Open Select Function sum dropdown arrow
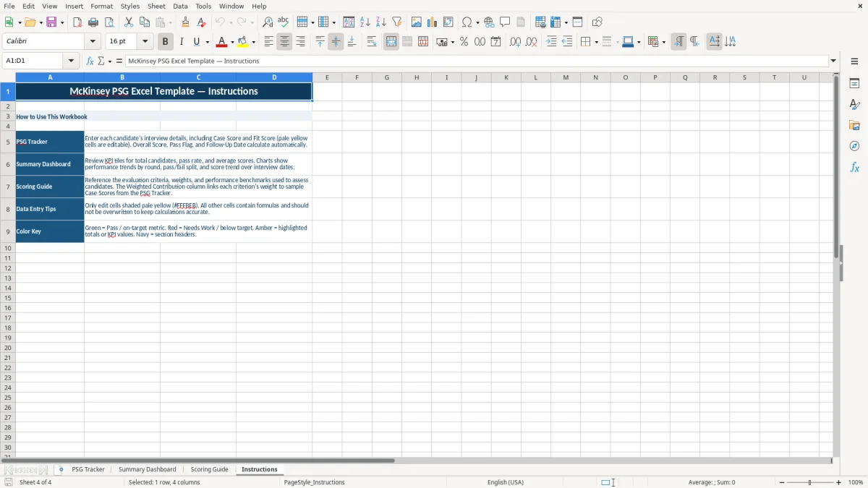 click(x=110, y=61)
